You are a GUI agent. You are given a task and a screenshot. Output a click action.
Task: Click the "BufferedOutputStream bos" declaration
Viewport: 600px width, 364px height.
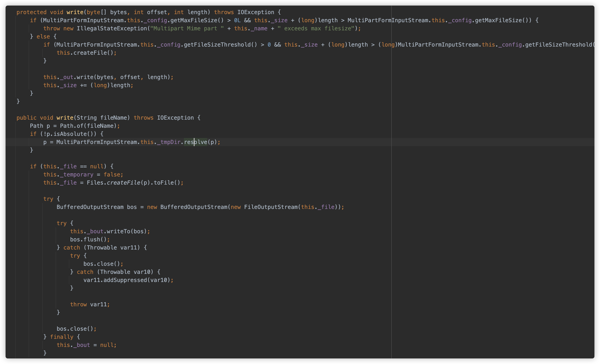(97, 207)
